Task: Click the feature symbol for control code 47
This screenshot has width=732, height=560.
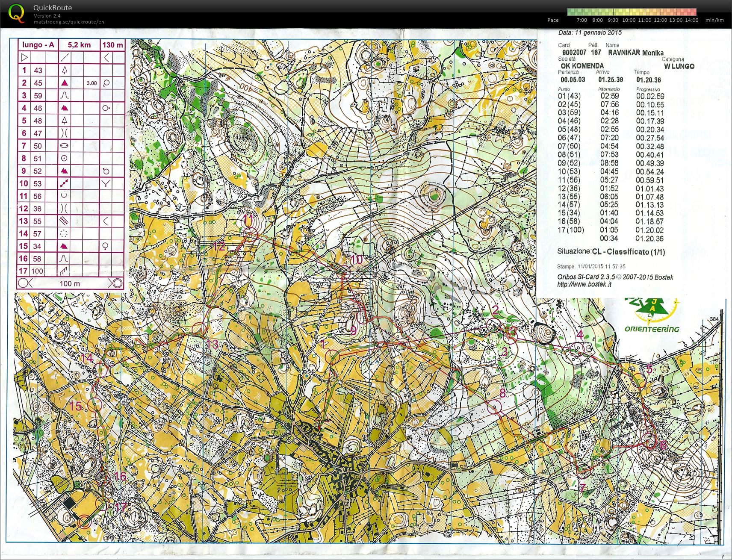Action: pos(64,133)
